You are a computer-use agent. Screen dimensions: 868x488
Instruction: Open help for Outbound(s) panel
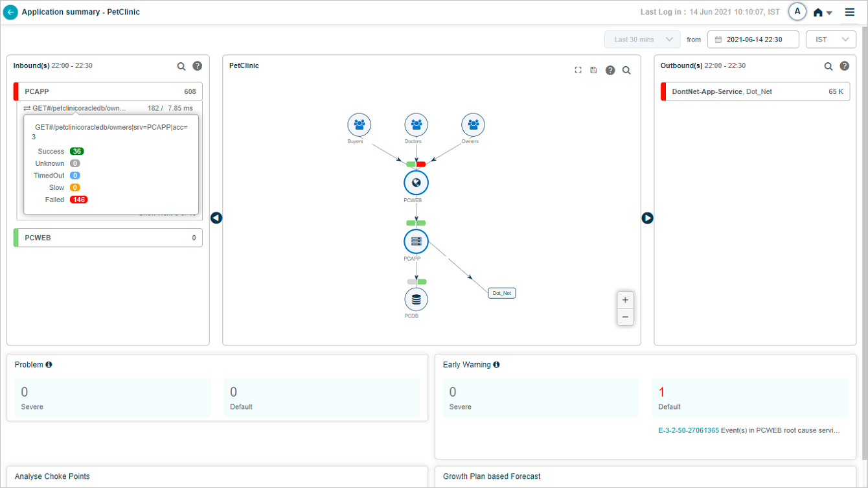click(x=845, y=66)
